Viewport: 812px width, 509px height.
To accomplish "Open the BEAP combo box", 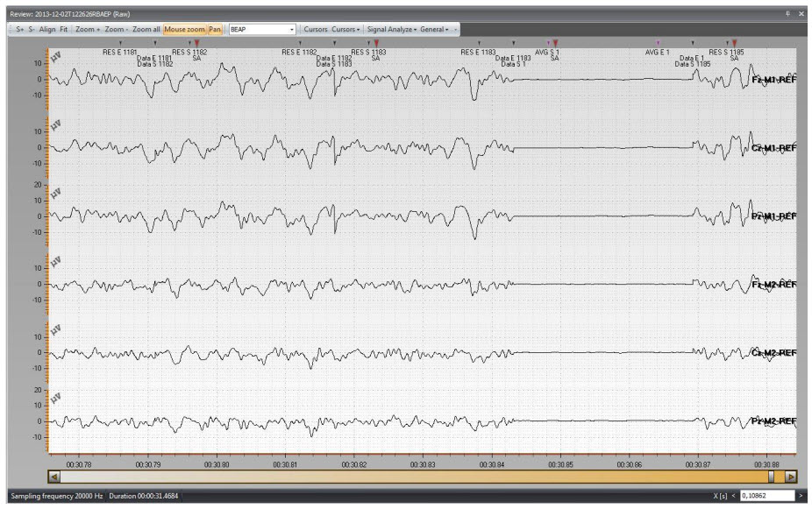I will click(x=262, y=30).
